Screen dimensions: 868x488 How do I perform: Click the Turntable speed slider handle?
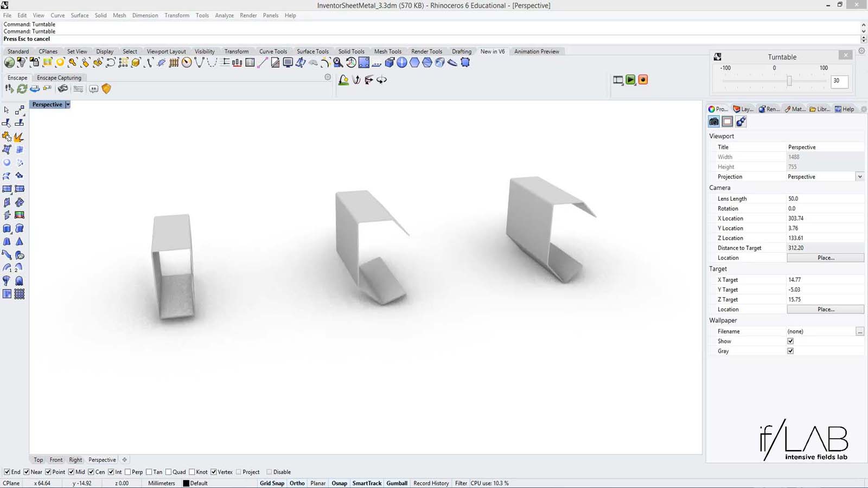(x=789, y=81)
